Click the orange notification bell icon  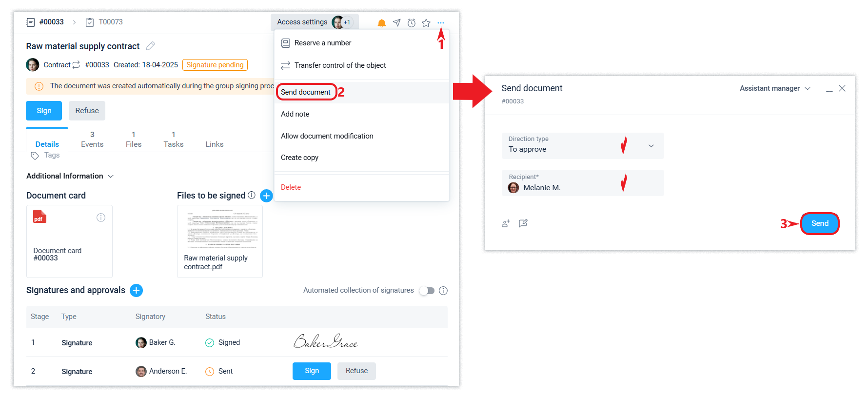[x=382, y=23]
